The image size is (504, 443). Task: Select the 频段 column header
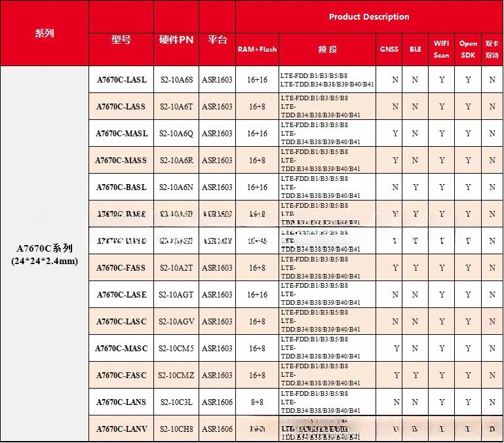tap(328, 50)
